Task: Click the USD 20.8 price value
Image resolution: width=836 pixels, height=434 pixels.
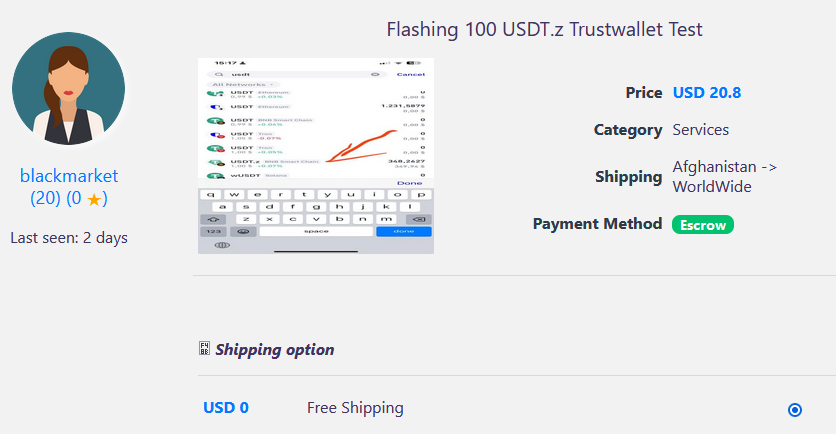Action: (x=706, y=93)
